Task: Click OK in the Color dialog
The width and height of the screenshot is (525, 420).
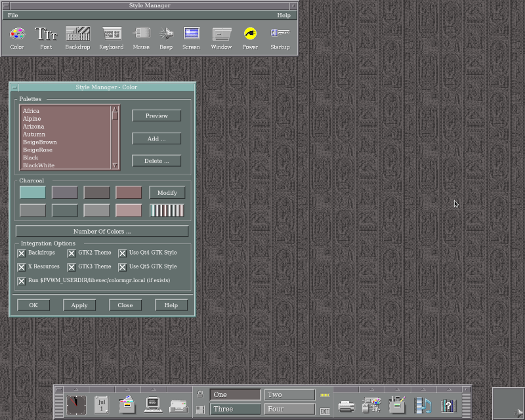Action: [x=33, y=305]
